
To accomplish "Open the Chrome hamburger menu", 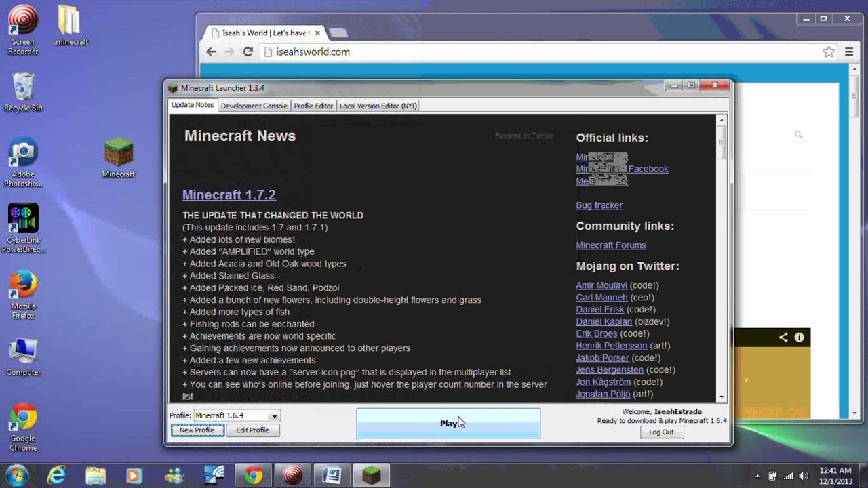I will pyautogui.click(x=849, y=52).
